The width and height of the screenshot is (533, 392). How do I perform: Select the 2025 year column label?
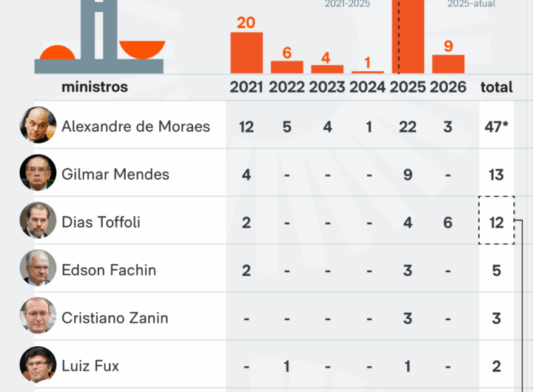pos(408,87)
